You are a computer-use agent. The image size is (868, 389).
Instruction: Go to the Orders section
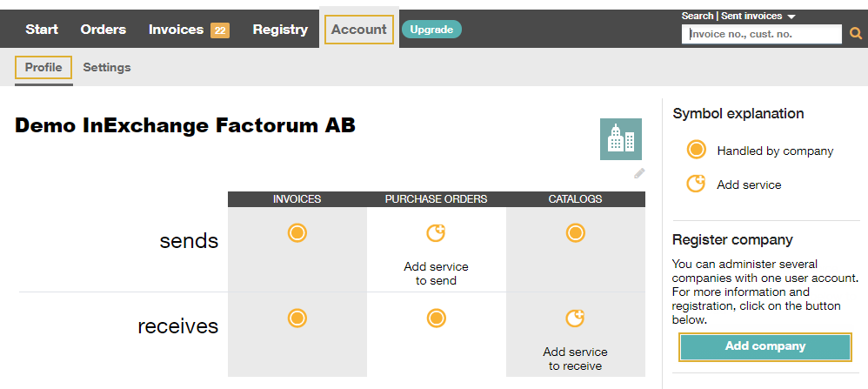coord(103,30)
